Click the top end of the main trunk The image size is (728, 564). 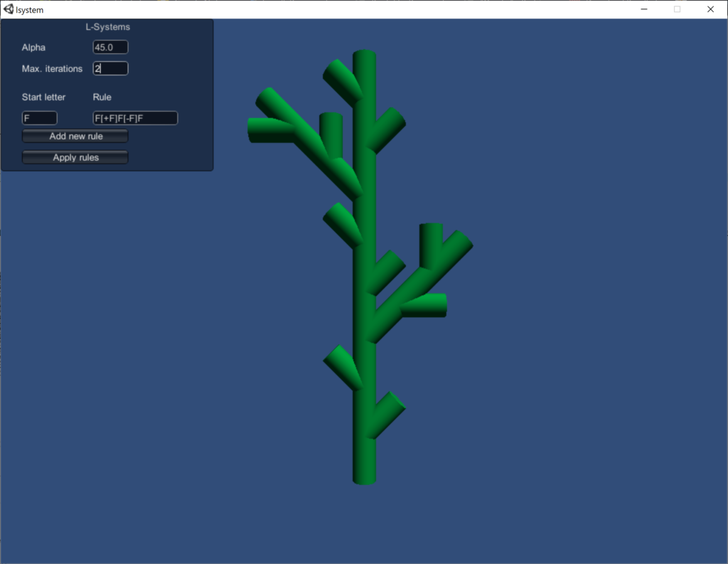364,57
